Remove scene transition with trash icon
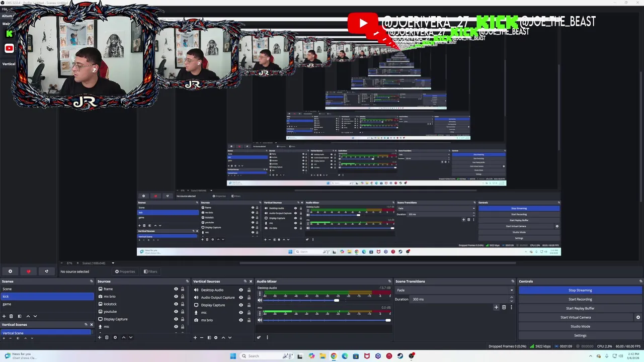The height and width of the screenshot is (362, 644). click(504, 307)
